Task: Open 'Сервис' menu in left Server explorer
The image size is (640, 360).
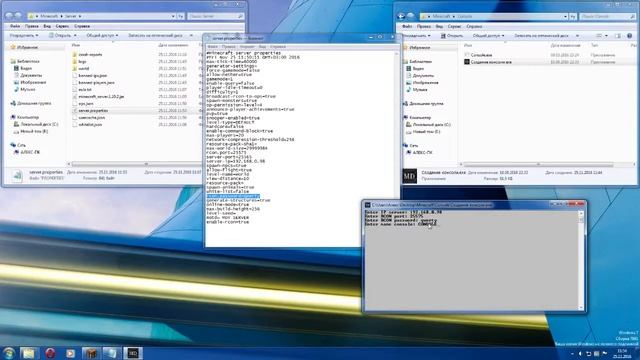Action: [x=62, y=26]
